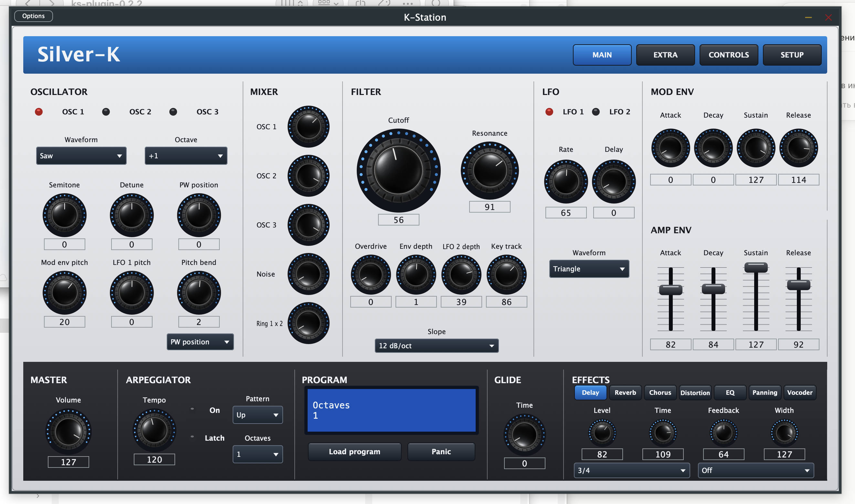Click the Panic button
Screen dimensions: 855x504
coord(441,451)
